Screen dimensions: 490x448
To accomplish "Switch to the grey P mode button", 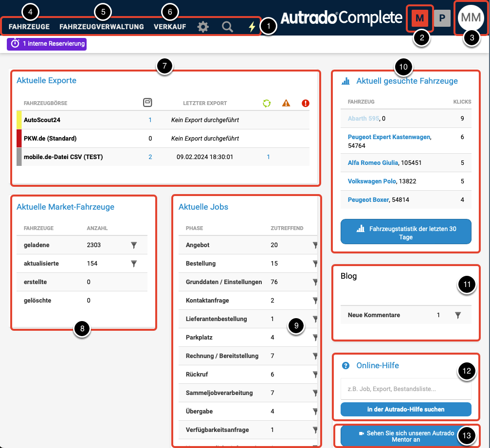I will [x=442, y=18].
